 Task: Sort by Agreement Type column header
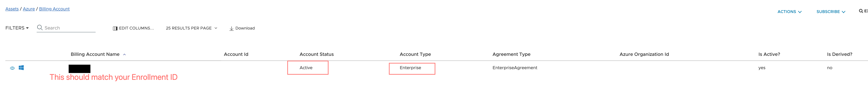511,54
